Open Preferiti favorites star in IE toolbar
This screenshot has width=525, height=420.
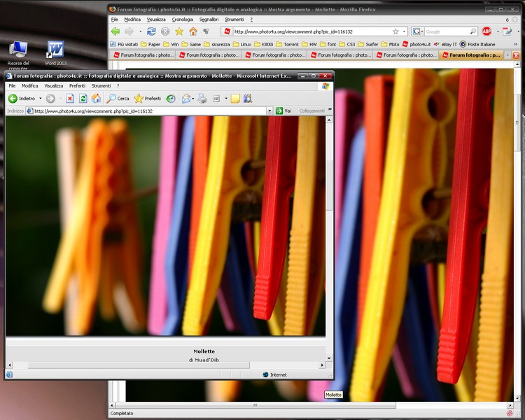coord(147,99)
